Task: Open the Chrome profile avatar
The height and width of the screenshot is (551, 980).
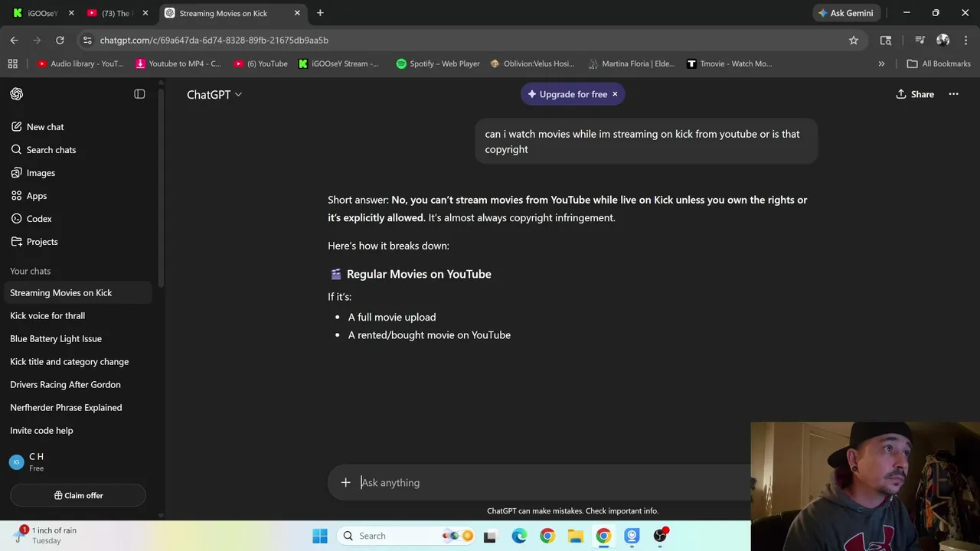Action: pos(942,40)
